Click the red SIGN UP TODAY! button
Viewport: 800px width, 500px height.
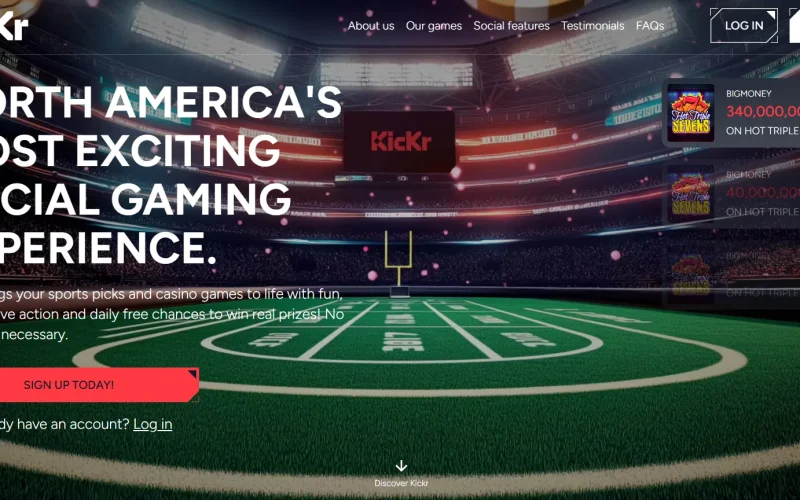(x=99, y=385)
